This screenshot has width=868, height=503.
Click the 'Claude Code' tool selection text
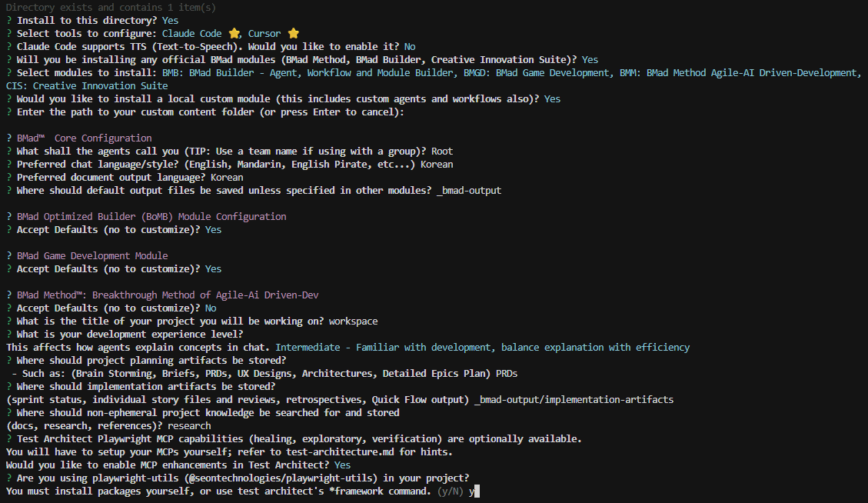point(192,34)
